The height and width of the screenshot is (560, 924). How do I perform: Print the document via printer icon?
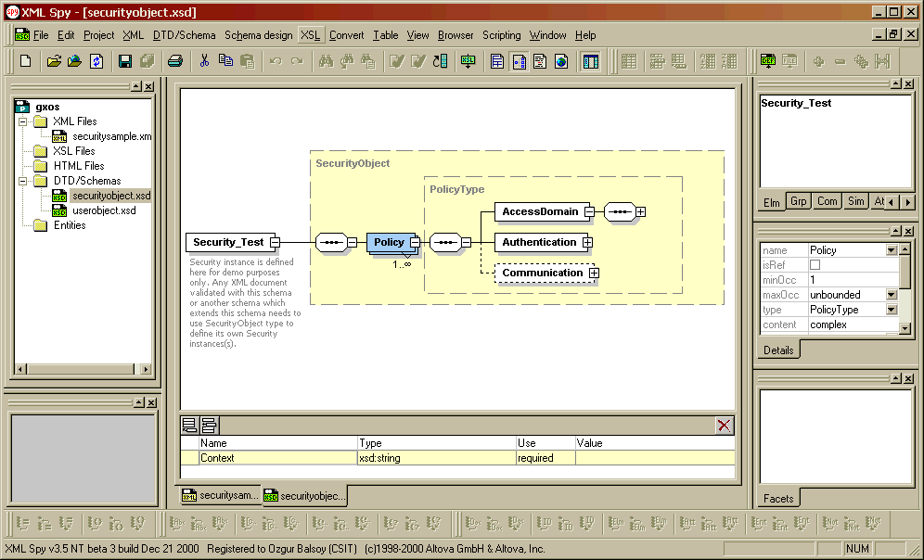175,61
